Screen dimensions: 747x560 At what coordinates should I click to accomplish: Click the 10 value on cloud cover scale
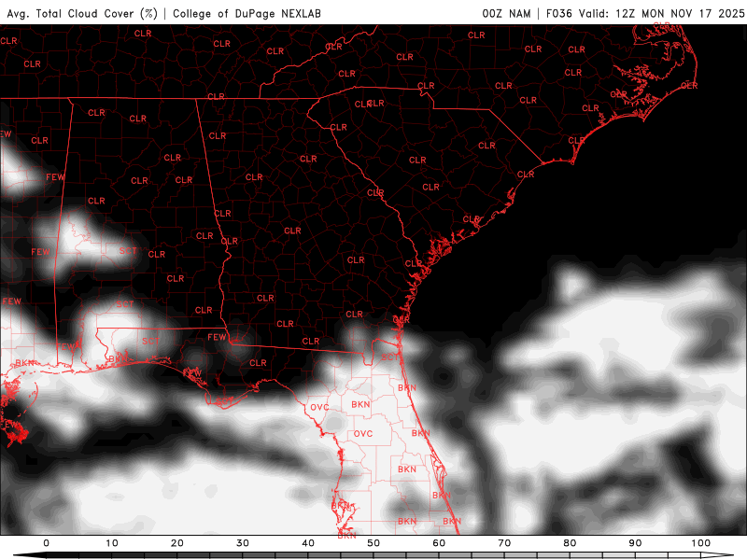point(111,543)
